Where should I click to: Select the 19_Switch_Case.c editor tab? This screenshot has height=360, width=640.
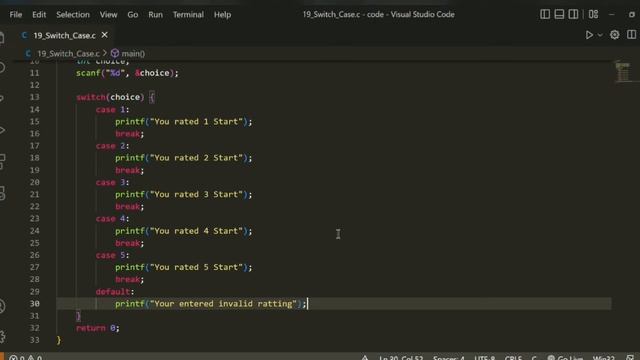(64, 36)
